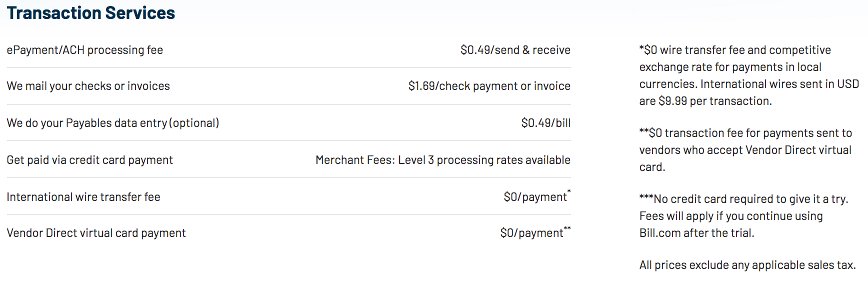Click the $0/payment price with single asterisk
868x281 pixels.
(x=536, y=196)
